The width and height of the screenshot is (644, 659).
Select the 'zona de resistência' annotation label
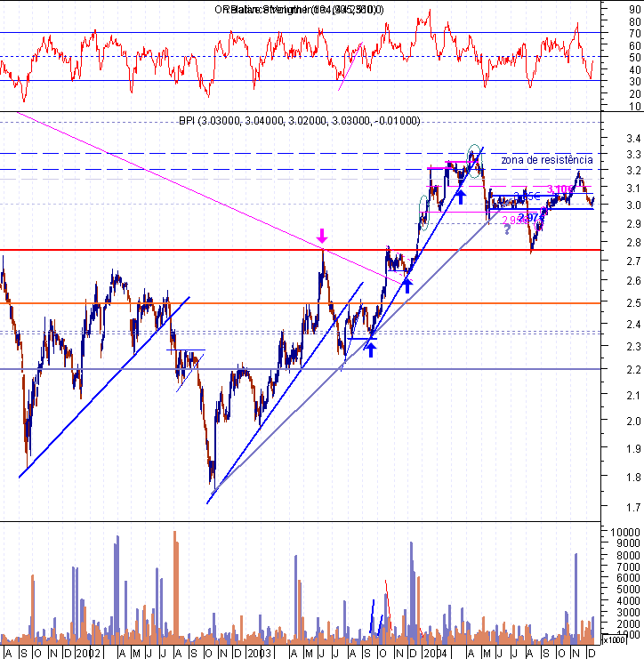coord(547,160)
